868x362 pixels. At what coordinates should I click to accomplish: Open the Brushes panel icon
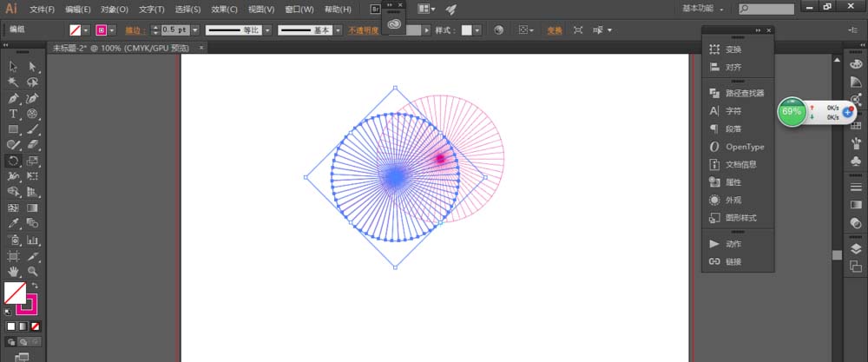[855, 143]
